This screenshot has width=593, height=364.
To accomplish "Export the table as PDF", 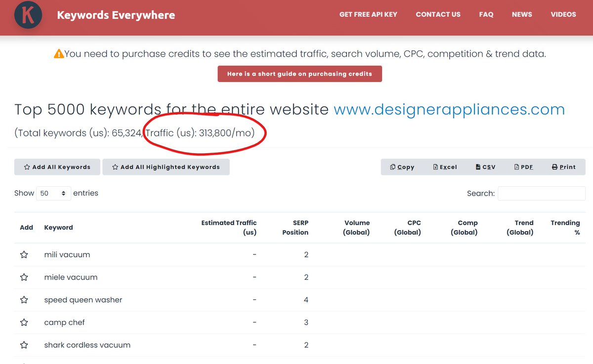I will (524, 167).
